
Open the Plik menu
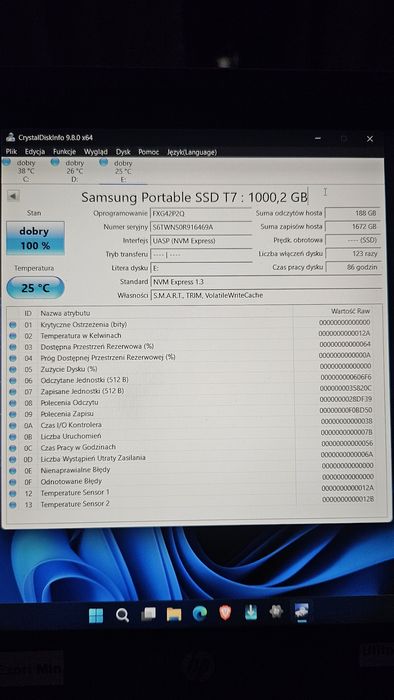pos(11,152)
